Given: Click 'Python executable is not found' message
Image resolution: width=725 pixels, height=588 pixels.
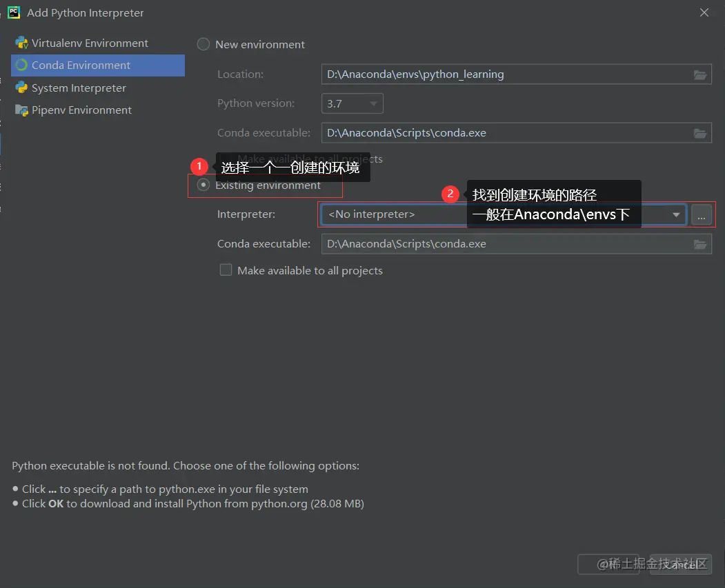Looking at the screenshot, I should tap(186, 465).
